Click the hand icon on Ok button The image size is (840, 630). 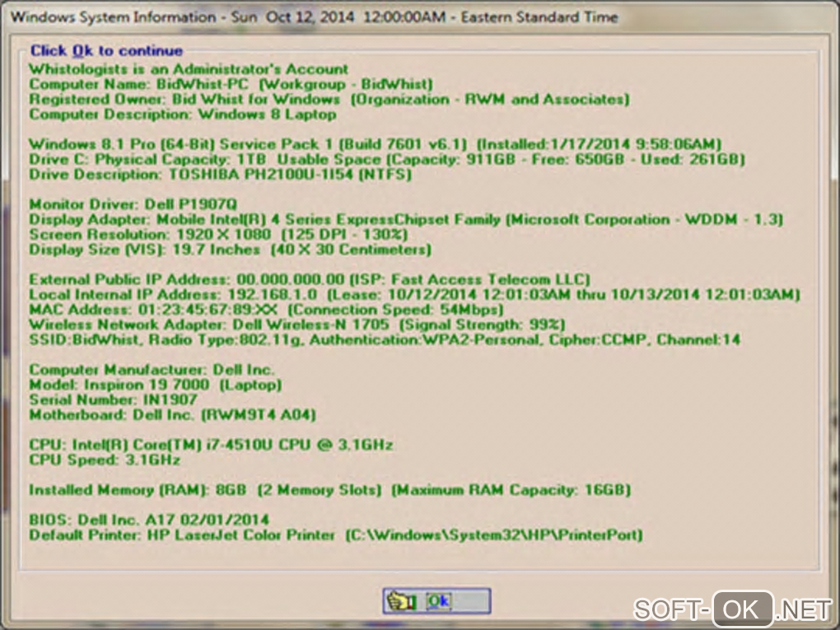[403, 601]
